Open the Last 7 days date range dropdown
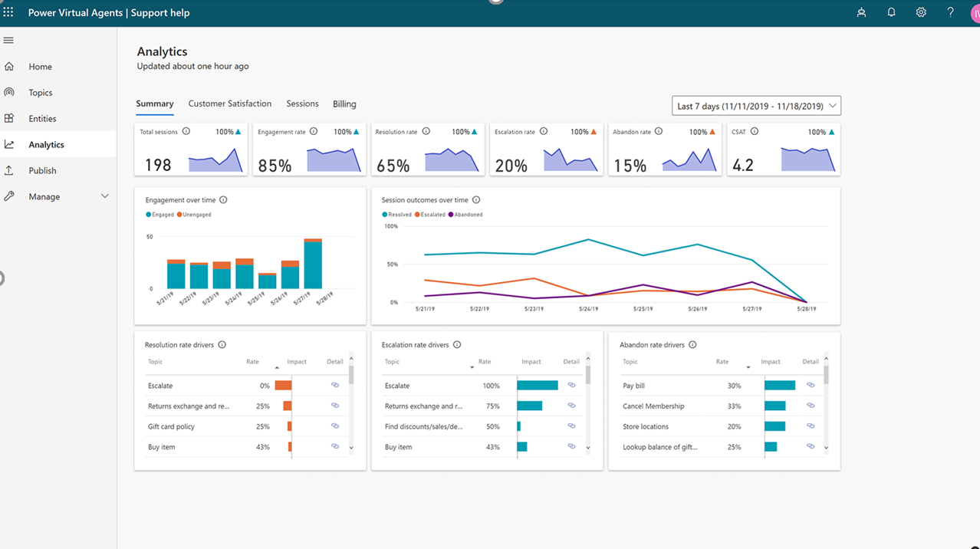 pos(755,105)
